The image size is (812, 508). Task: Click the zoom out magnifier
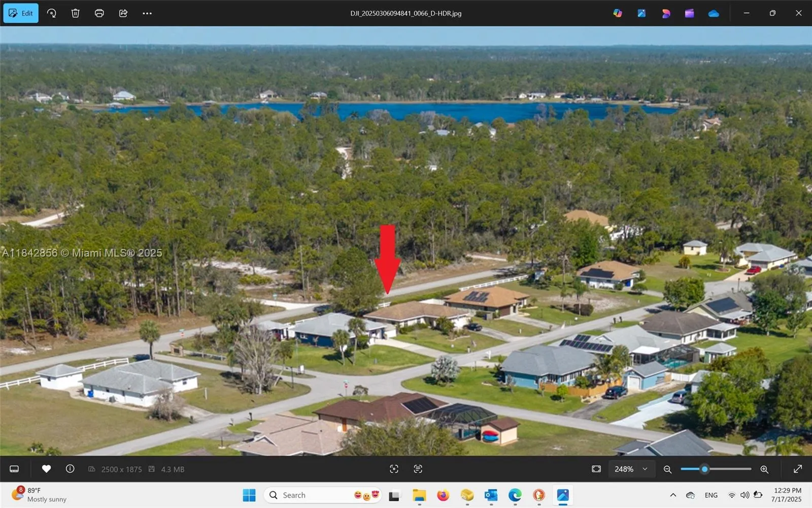tap(668, 469)
